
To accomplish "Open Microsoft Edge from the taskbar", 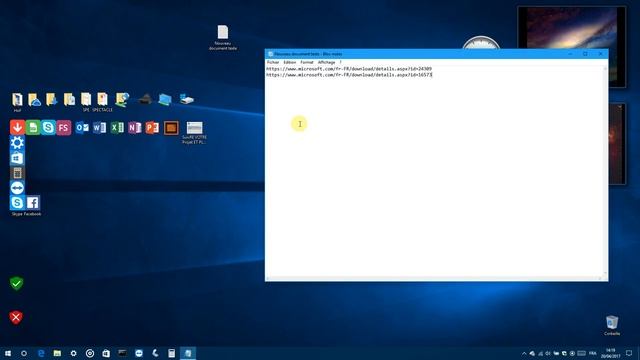I will [x=41, y=353].
